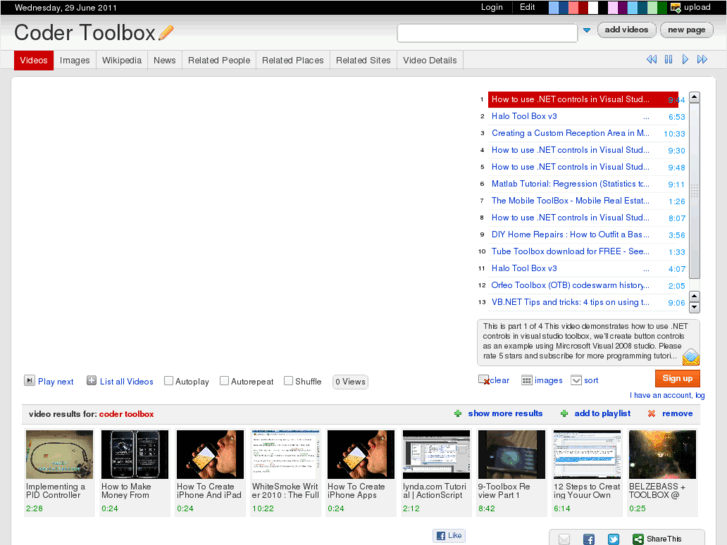Screen dimensions: 727x545
Task: Click the envelope icon in description box
Action: (691, 356)
